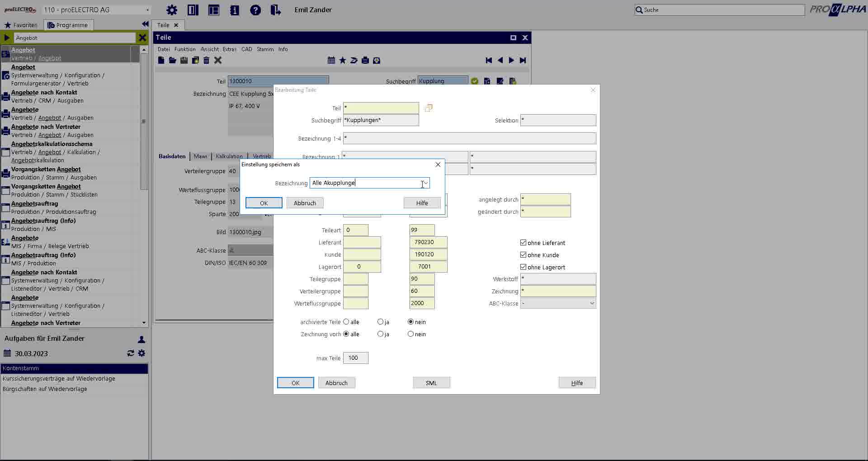Select nein for Zeichnung vorh
Screen dimensions: 868x461
click(x=410, y=334)
